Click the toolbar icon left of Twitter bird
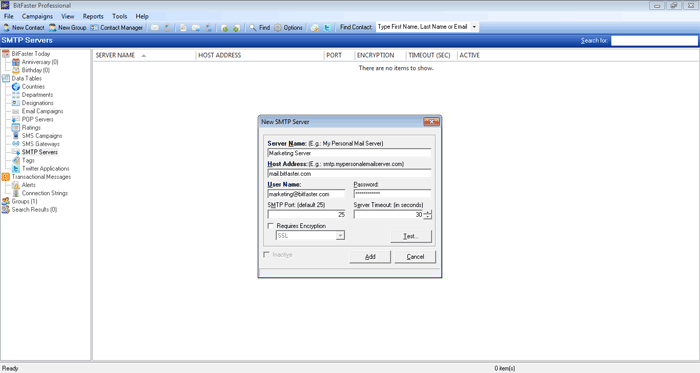Screen dimensions: 700x373 (315, 28)
